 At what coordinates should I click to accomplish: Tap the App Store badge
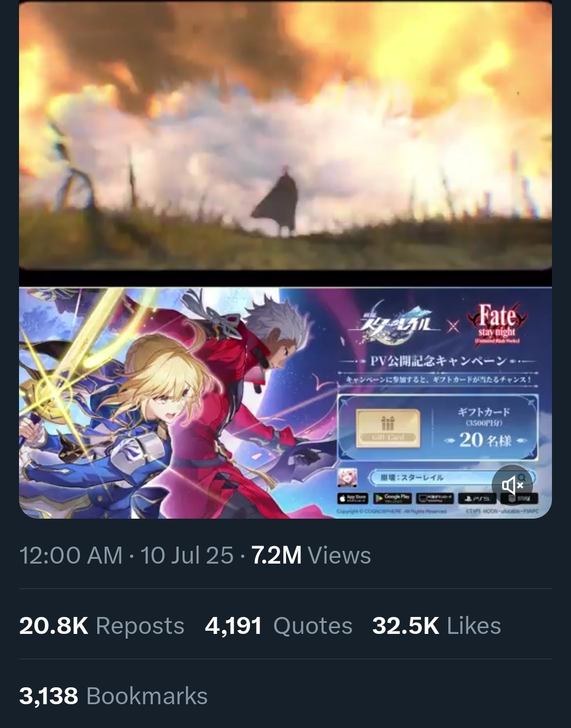[353, 498]
